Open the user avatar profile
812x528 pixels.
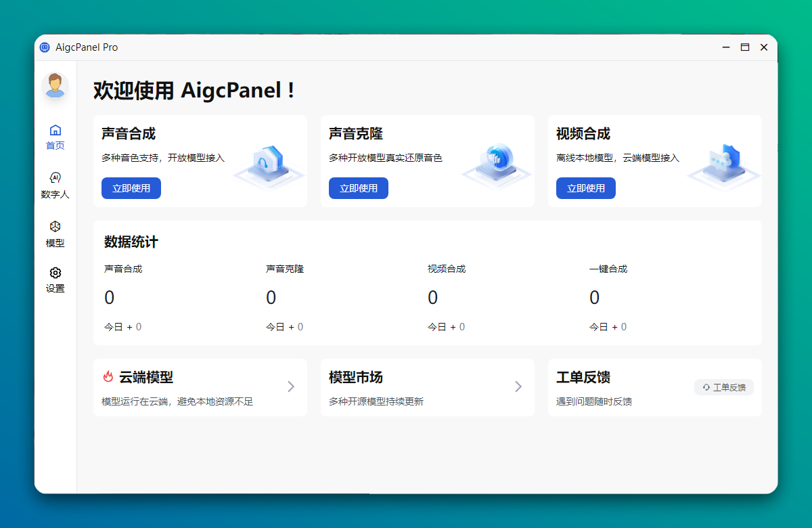pyautogui.click(x=55, y=86)
